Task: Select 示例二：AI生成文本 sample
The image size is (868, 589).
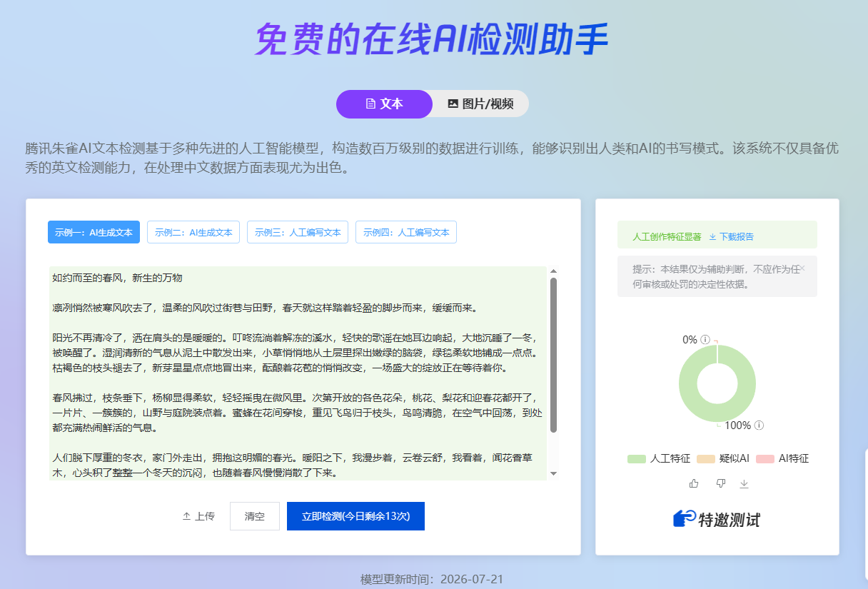Action: (193, 232)
